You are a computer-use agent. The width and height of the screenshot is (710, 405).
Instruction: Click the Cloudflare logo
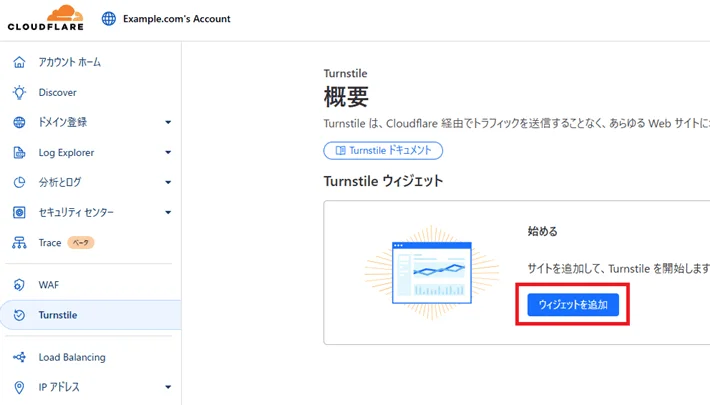point(45,18)
